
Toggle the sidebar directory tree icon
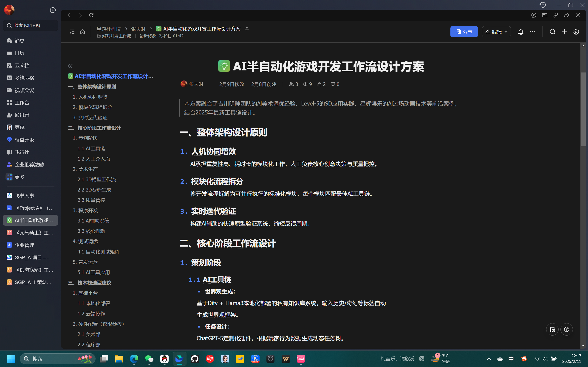coord(72,32)
